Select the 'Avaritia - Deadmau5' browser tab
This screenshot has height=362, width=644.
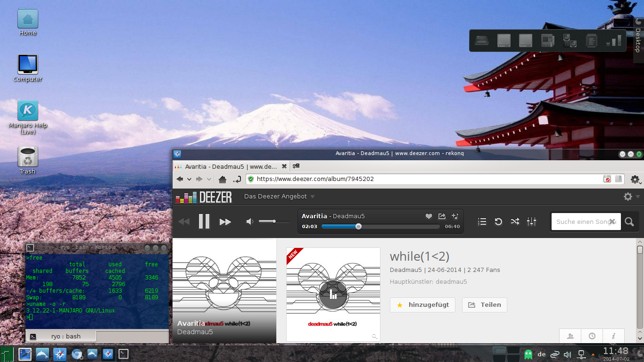(x=230, y=166)
